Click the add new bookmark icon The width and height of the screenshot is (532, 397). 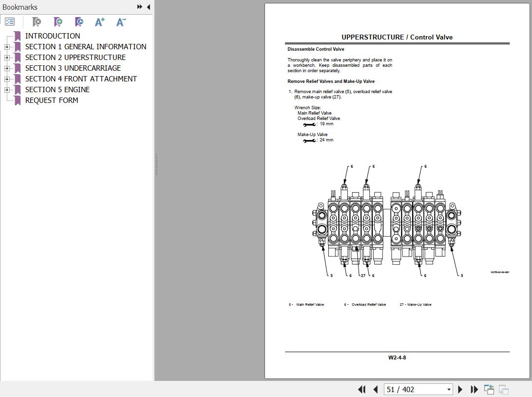click(x=57, y=22)
